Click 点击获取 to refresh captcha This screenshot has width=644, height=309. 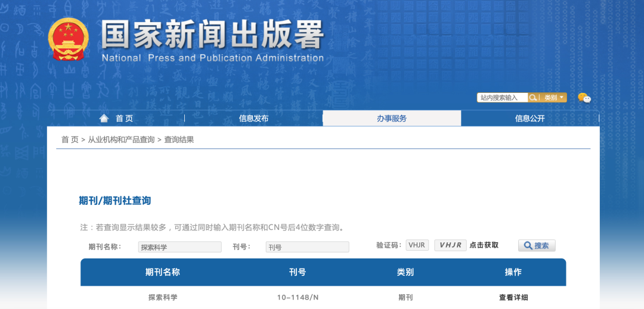484,245
